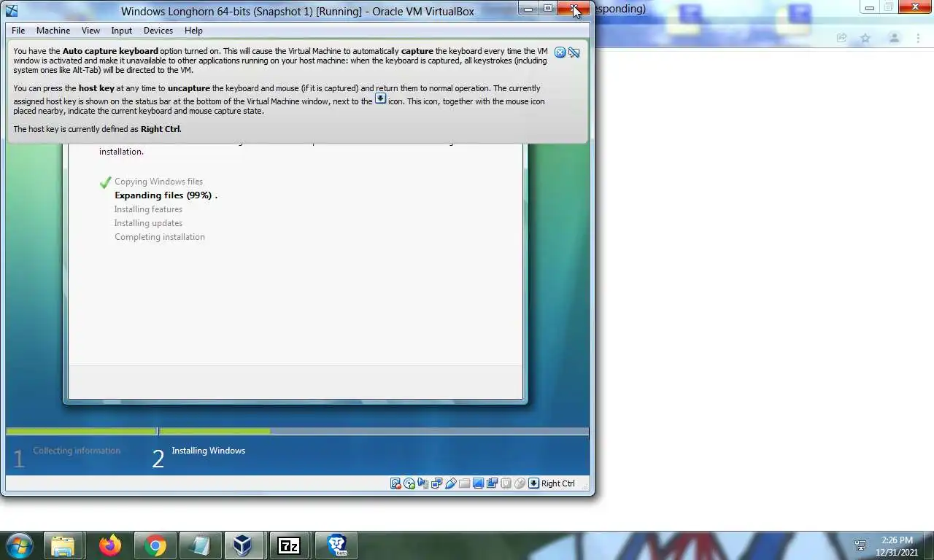
Task: Click the taskbar clock showing 2:26 PM
Action: coord(897,545)
